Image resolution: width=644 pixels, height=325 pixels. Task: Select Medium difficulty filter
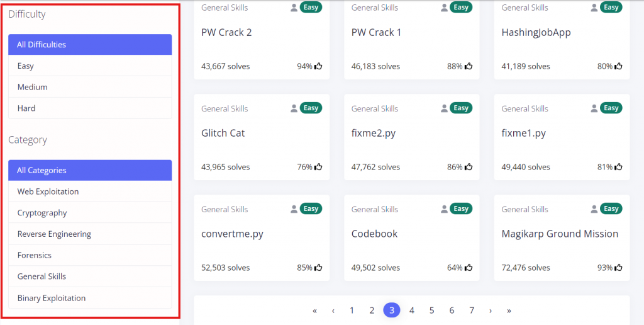click(x=90, y=87)
